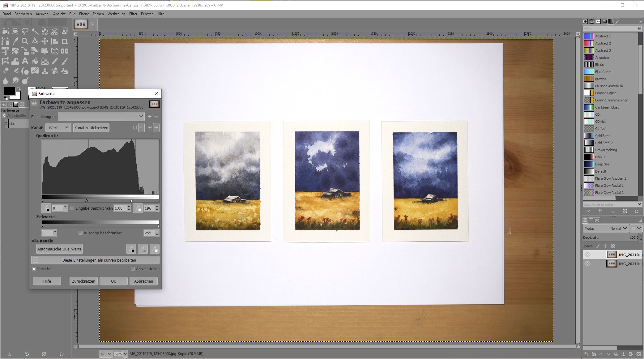Viewport: 644px width, 359px height.
Task: Toggle Vorschau preview checkbox
Action: [34, 269]
